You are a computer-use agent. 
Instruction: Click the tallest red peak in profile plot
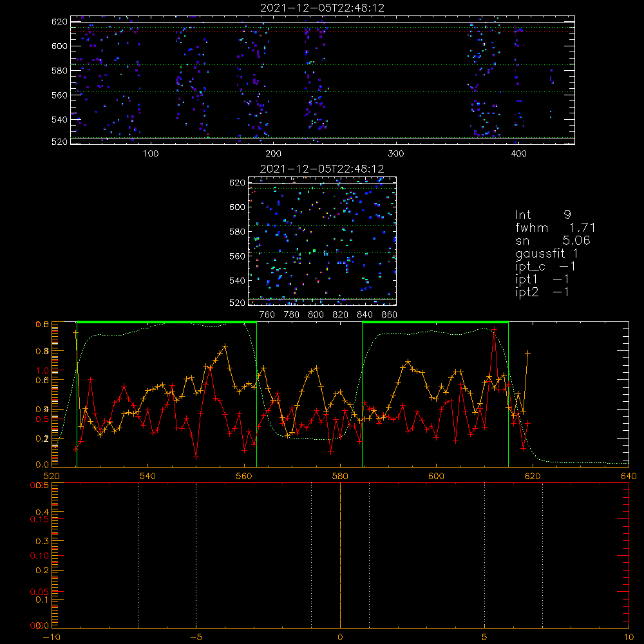coord(495,329)
